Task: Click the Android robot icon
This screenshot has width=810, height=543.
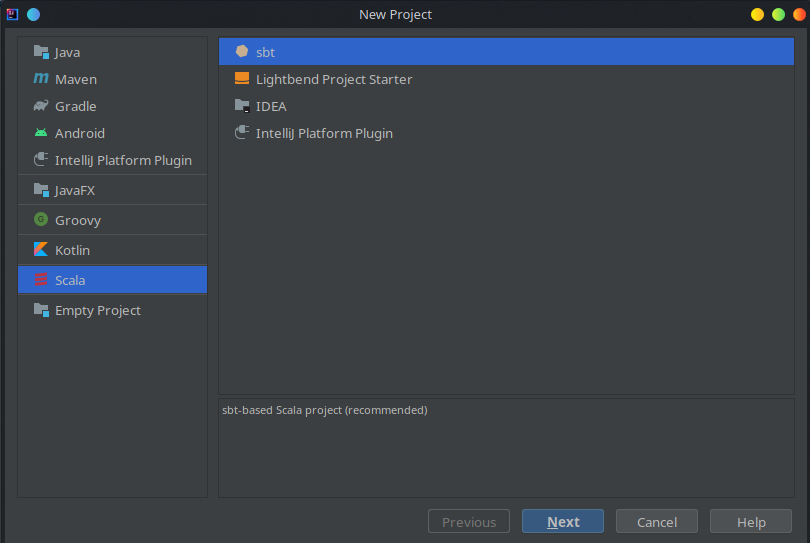Action: [41, 133]
